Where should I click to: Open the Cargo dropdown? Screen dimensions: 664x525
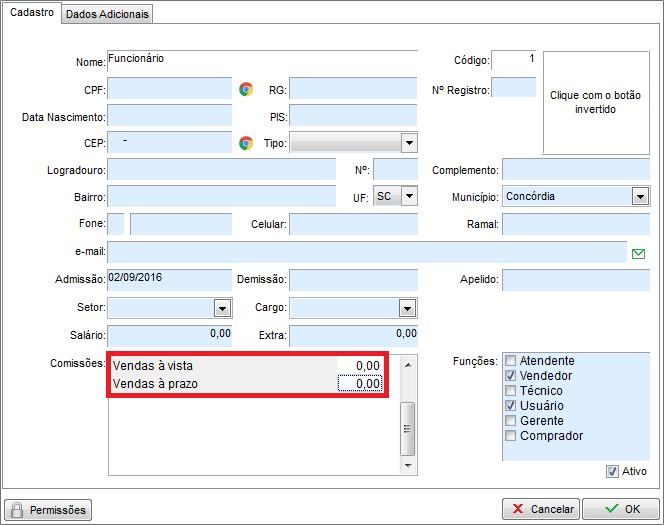pyautogui.click(x=408, y=308)
